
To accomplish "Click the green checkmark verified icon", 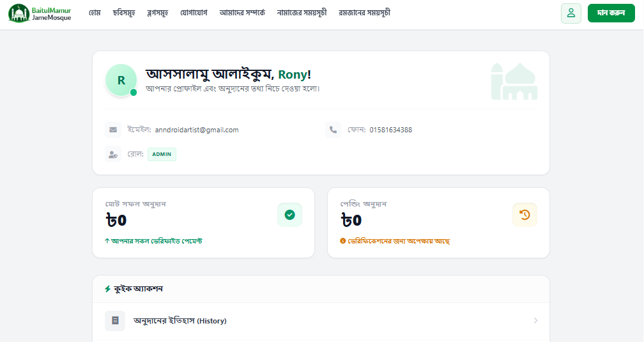I will [x=289, y=215].
